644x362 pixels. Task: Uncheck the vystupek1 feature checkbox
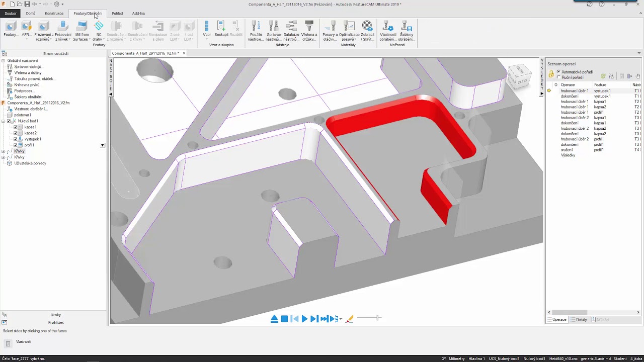[x=15, y=139]
